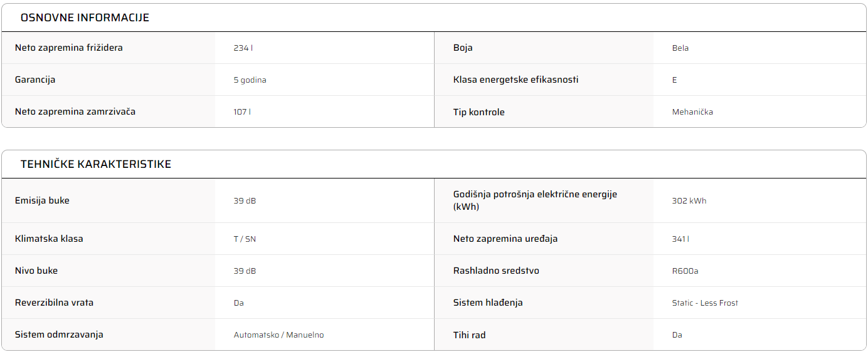Select the Tihi rad label
Viewport: 868px width, 352px height.
tap(469, 335)
